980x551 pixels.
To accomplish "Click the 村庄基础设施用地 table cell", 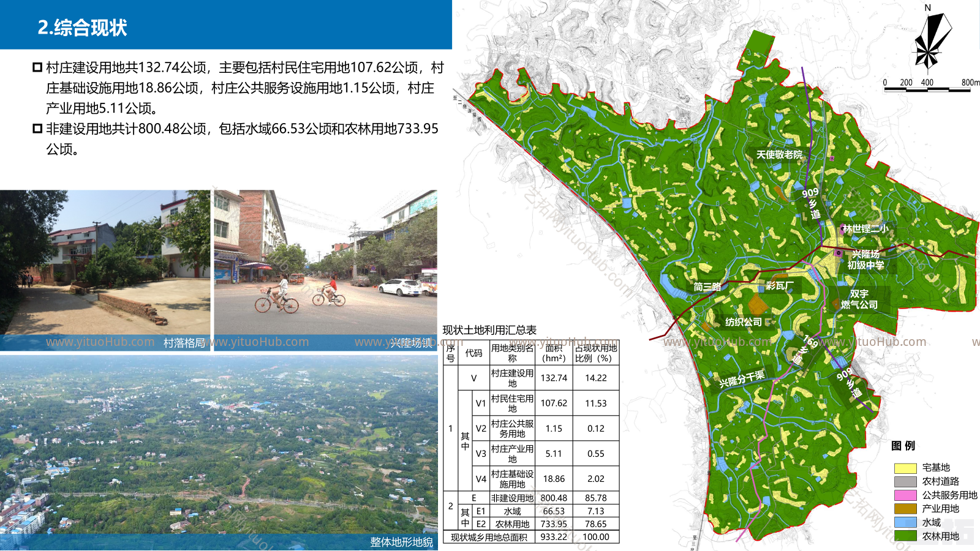I will tap(512, 479).
